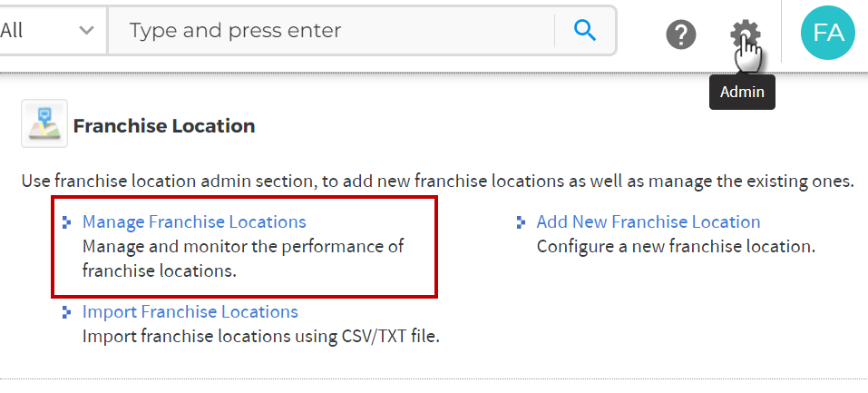Open Manage Franchise Locations link
The image size is (868, 393).
(194, 221)
